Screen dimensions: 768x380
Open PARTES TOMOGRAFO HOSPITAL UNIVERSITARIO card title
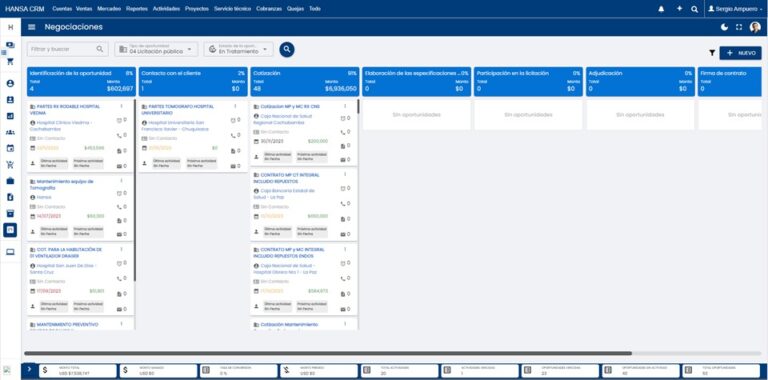pyautogui.click(x=177, y=109)
